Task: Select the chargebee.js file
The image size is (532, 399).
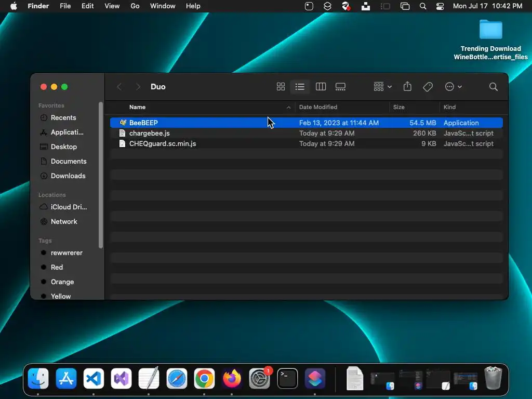Action: click(307, 134)
